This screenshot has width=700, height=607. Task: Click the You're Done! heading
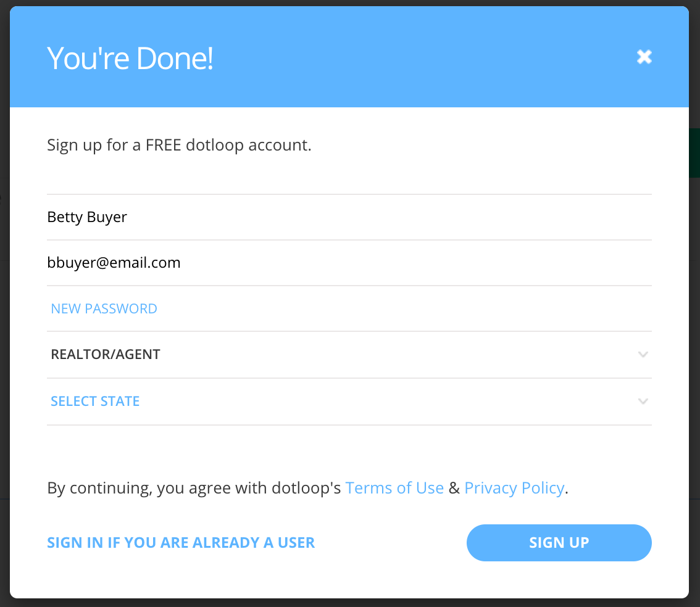(x=130, y=59)
